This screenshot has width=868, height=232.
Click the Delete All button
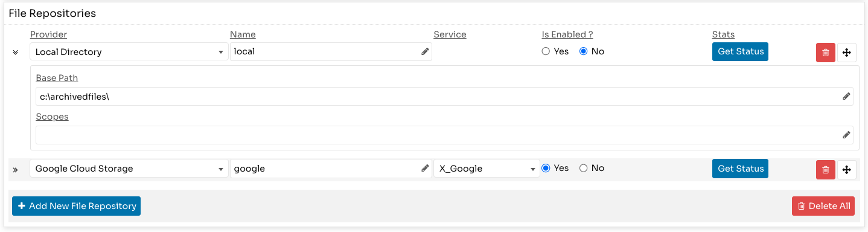tap(823, 206)
